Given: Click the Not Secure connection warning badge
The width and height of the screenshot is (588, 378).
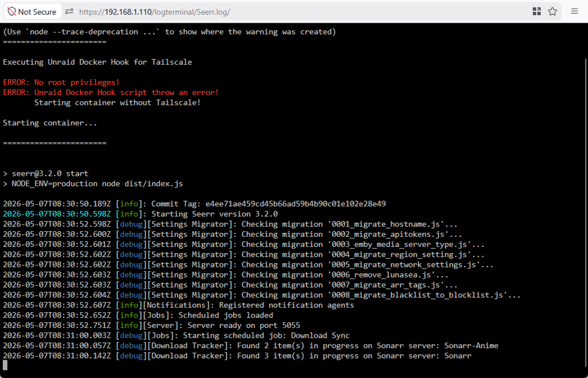Looking at the screenshot, I should tap(32, 12).
